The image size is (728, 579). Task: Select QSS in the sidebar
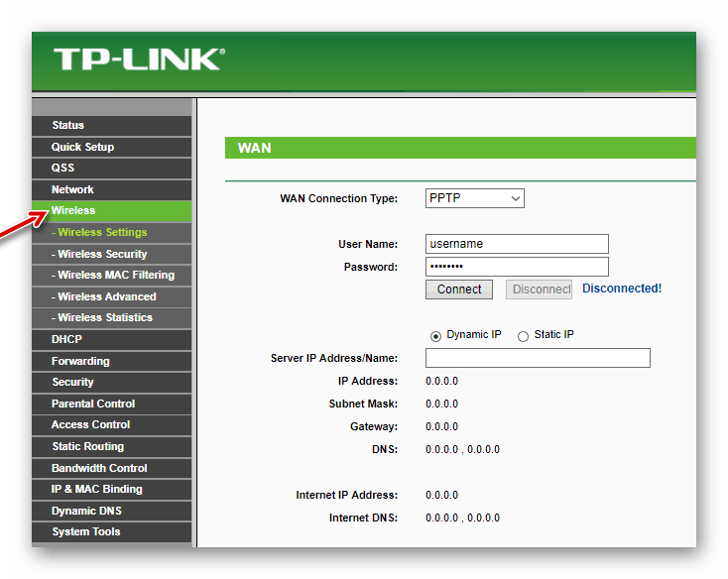111,168
